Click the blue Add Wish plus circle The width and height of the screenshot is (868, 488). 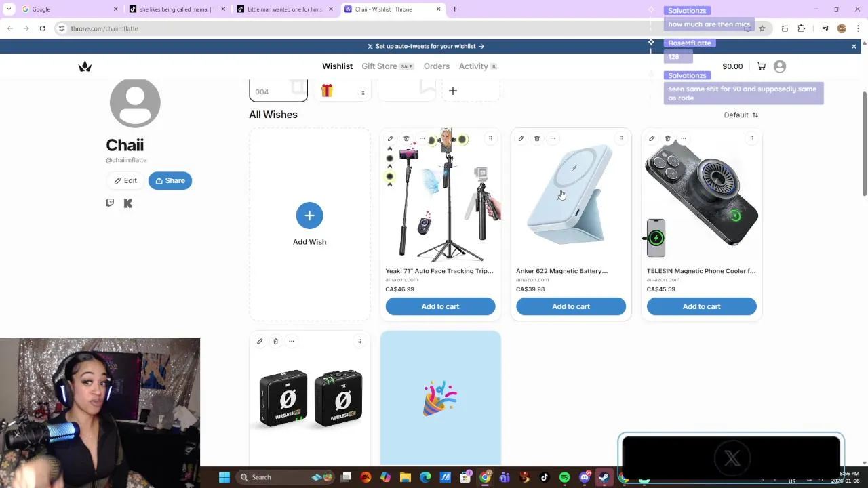coord(309,216)
